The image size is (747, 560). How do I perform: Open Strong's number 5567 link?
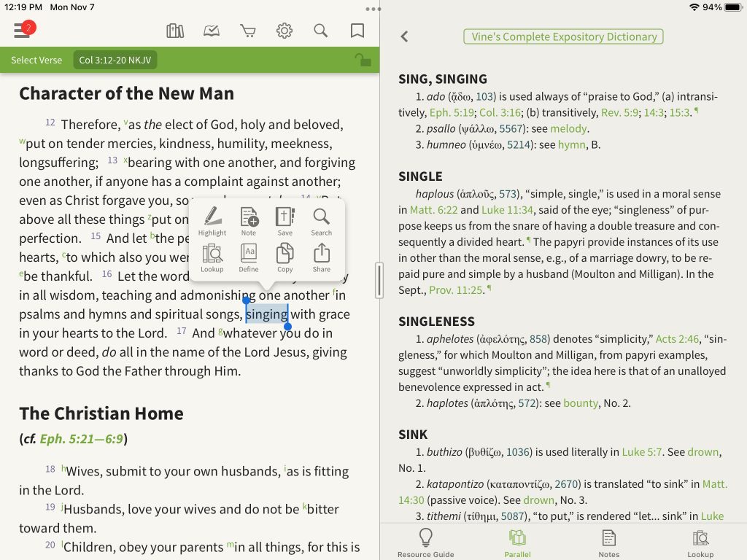point(511,128)
